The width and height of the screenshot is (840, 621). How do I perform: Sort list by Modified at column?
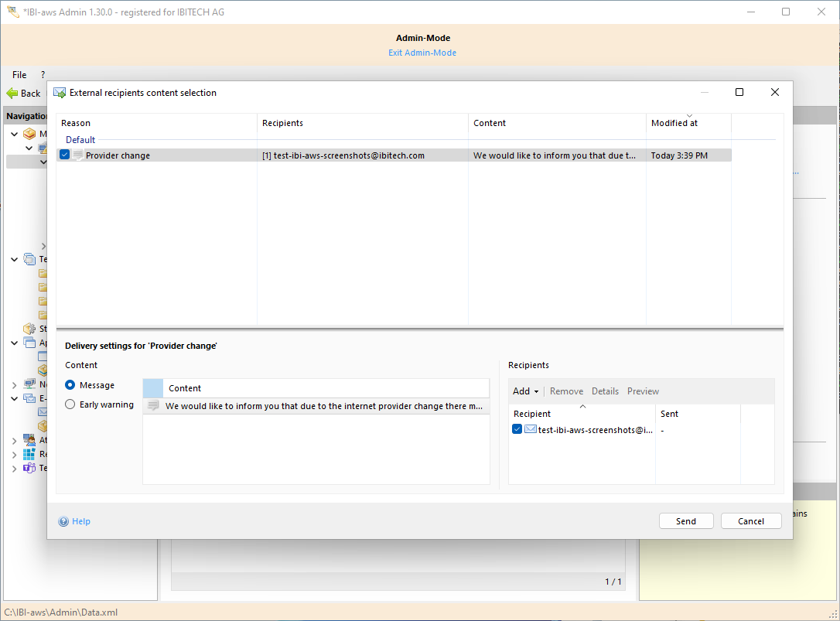[674, 123]
